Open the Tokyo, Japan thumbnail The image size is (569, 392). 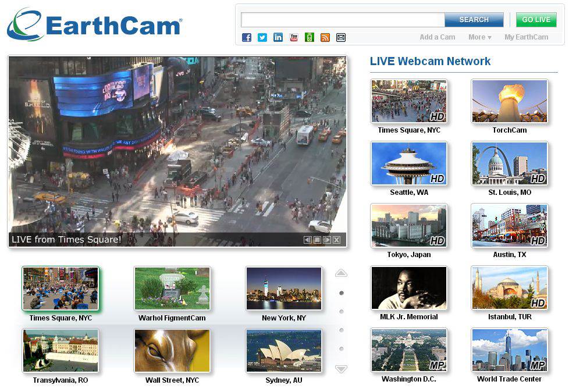[409, 226]
